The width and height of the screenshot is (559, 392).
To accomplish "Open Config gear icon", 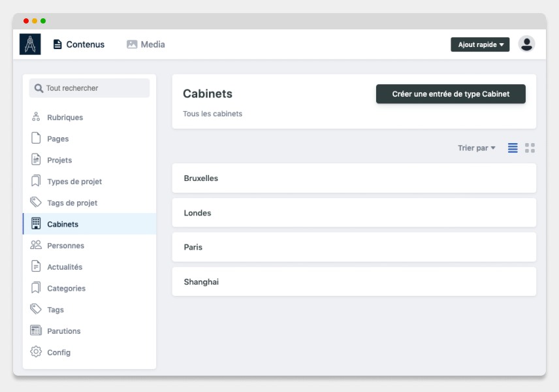I will [36, 352].
